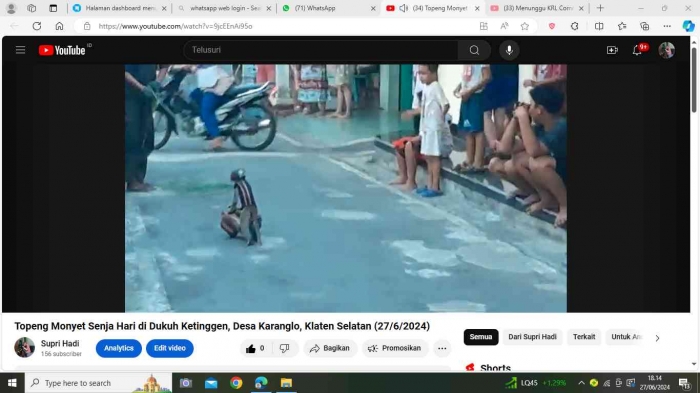
Task: Like the video with thumbs up
Action: click(255, 348)
